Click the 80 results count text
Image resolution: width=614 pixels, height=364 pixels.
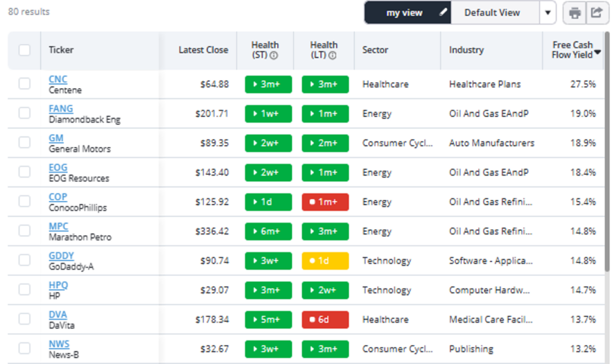29,12
